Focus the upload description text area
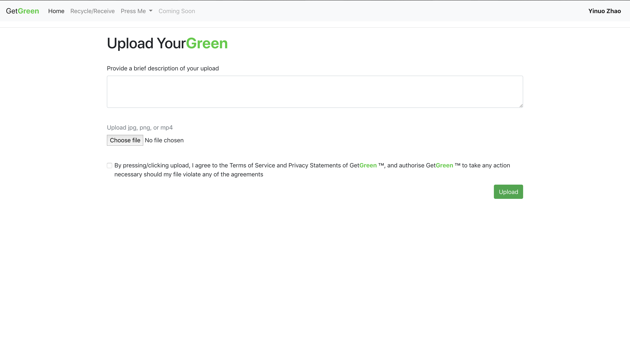The width and height of the screenshot is (630, 364). (315, 92)
